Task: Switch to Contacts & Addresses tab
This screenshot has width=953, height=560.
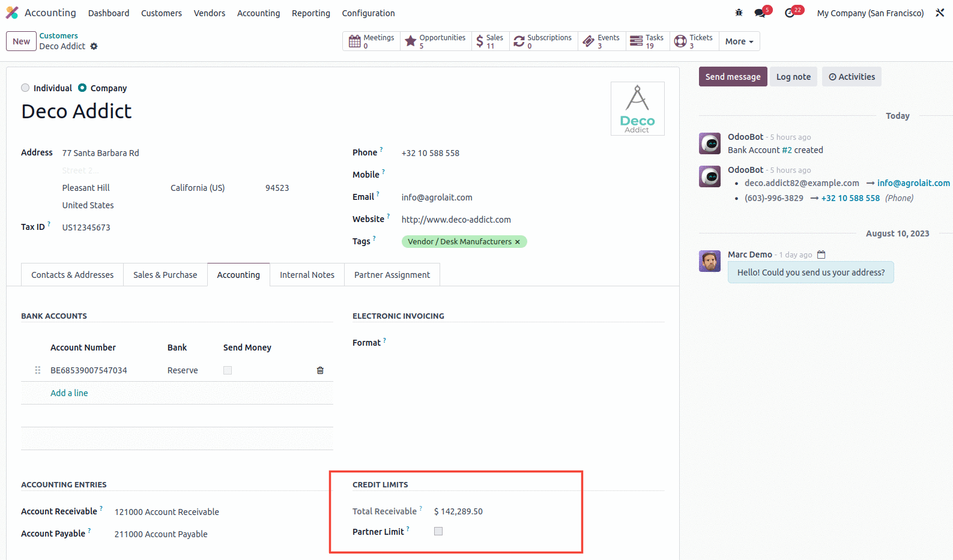Action: pos(72,275)
